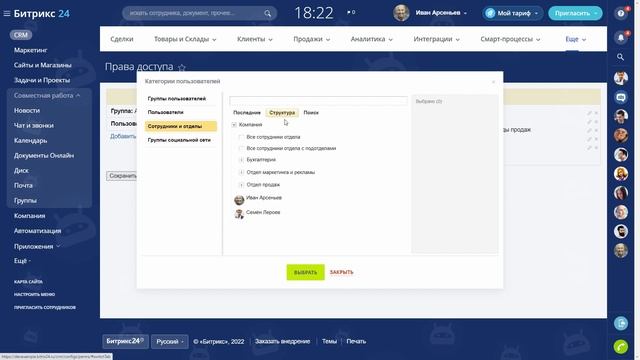The width and height of the screenshot is (640, 360).
Task: Open the hamburger menu beside Битрикс 24 logo
Action: click(7, 13)
